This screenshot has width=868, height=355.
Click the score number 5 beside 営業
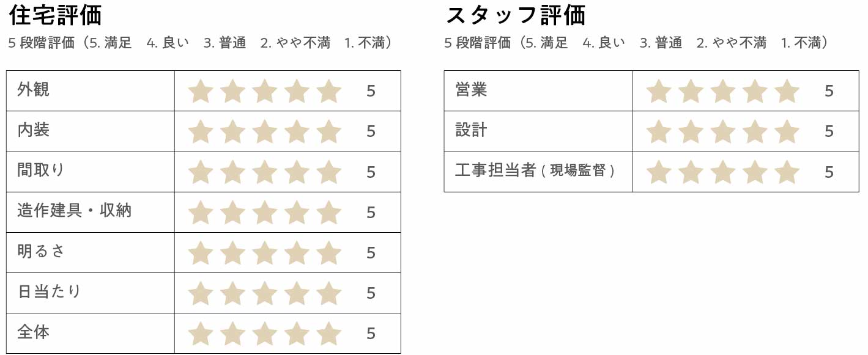(829, 92)
